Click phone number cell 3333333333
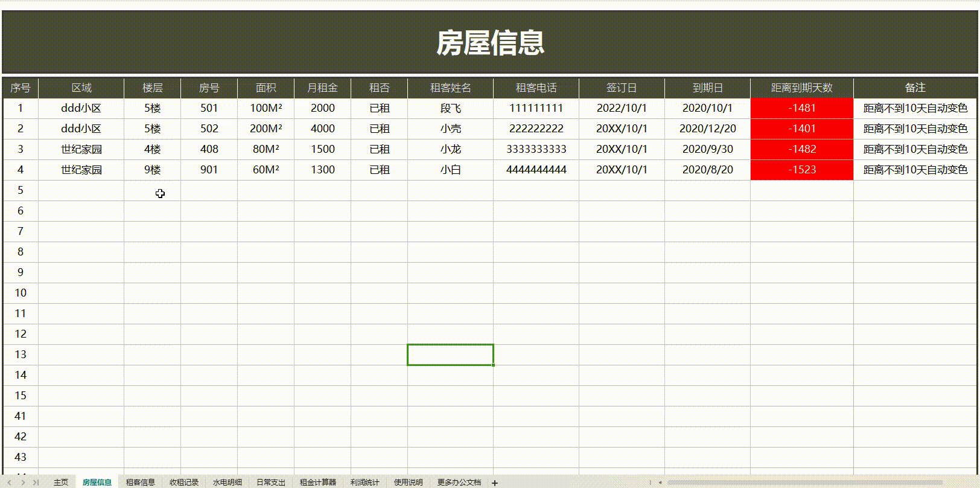This screenshot has width=980, height=488. 536,150
